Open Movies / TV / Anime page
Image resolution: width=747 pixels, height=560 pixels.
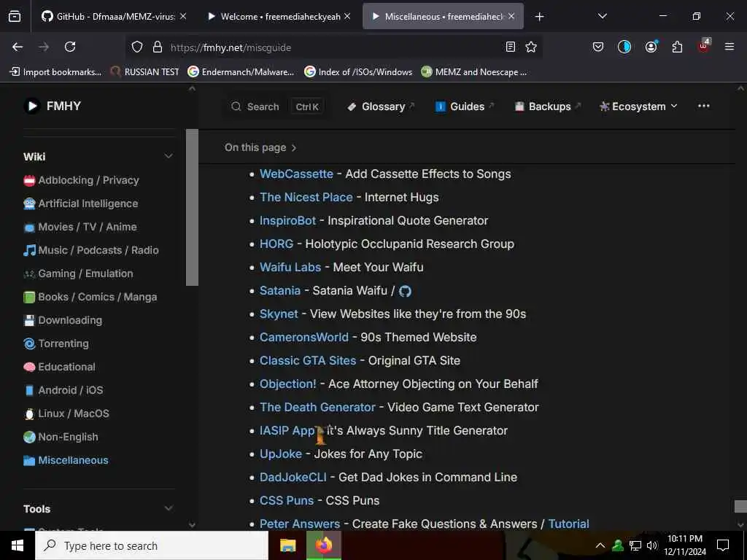click(80, 227)
